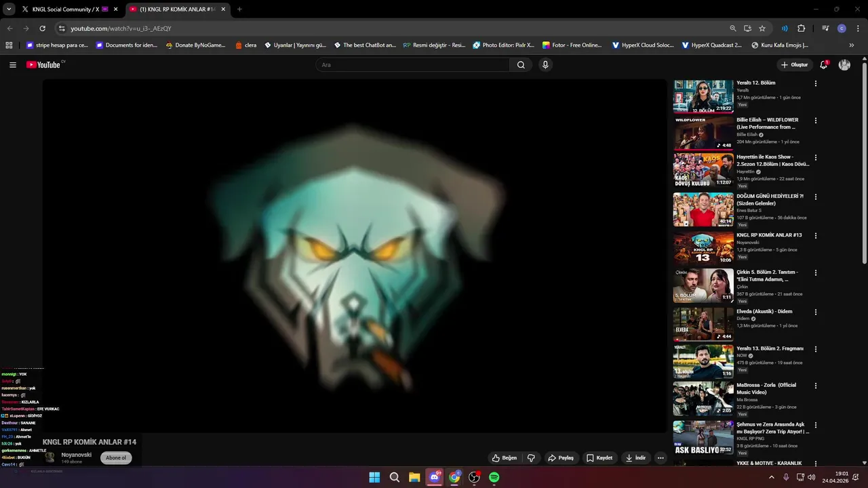This screenshot has width=868, height=488.
Task: Open Windows Start menu
Action: (374, 477)
